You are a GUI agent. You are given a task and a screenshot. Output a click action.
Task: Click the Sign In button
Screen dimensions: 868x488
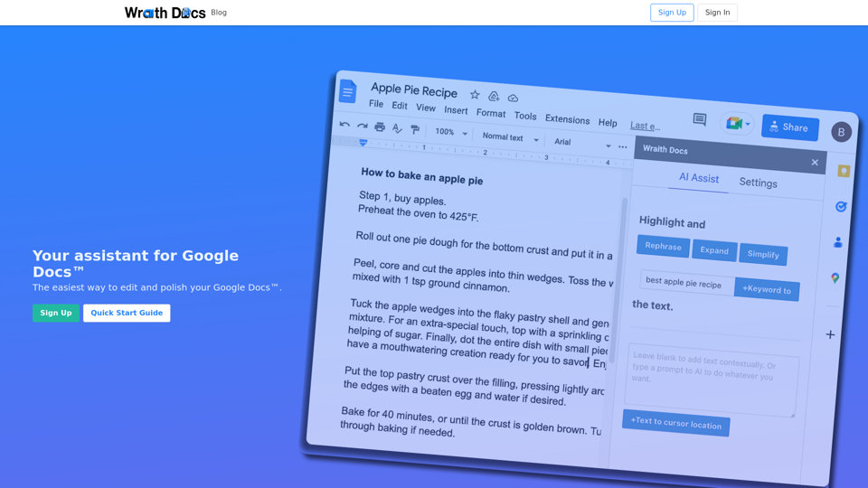[x=717, y=12]
